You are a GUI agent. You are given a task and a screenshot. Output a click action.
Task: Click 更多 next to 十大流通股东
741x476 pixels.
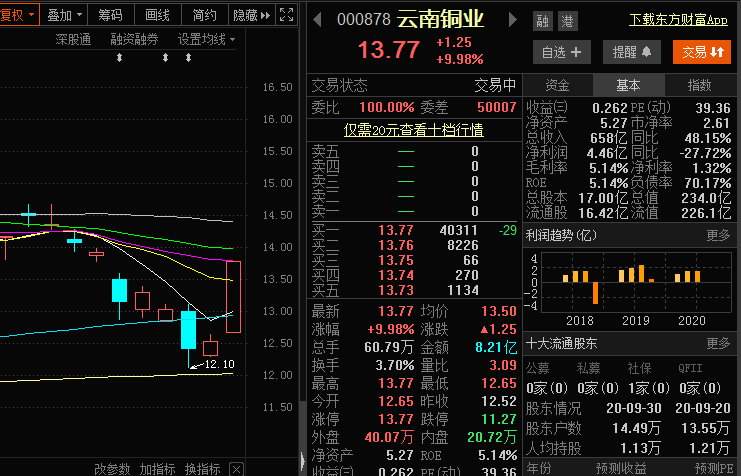coord(718,343)
